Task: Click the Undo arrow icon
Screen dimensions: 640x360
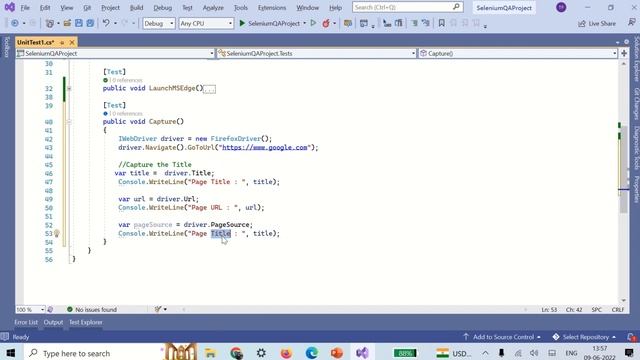Action: (x=106, y=23)
